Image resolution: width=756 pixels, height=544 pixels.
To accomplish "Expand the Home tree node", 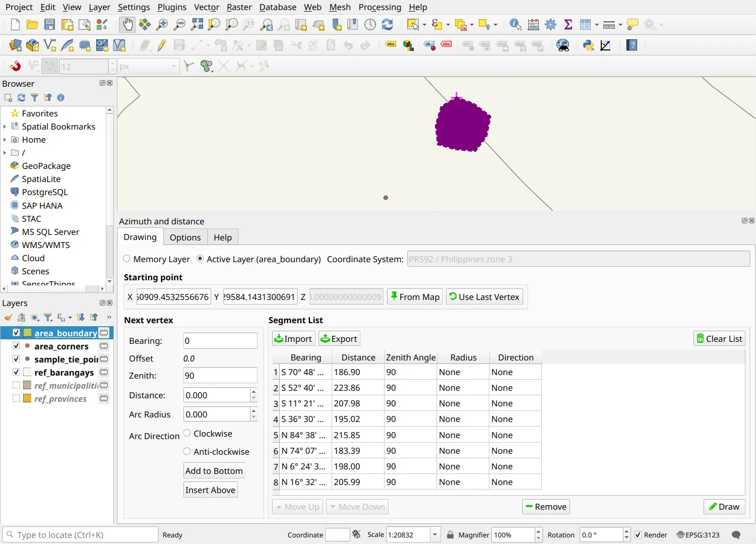I will click(x=5, y=140).
